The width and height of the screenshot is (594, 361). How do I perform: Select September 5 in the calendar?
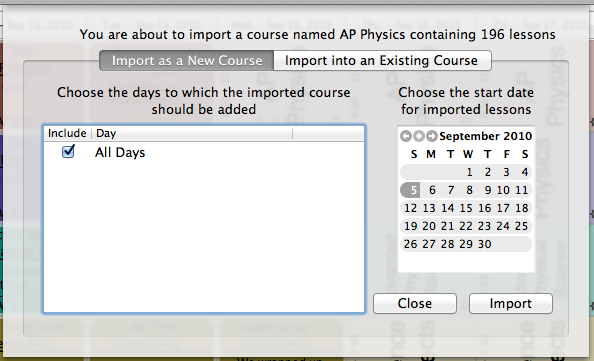pyautogui.click(x=411, y=190)
